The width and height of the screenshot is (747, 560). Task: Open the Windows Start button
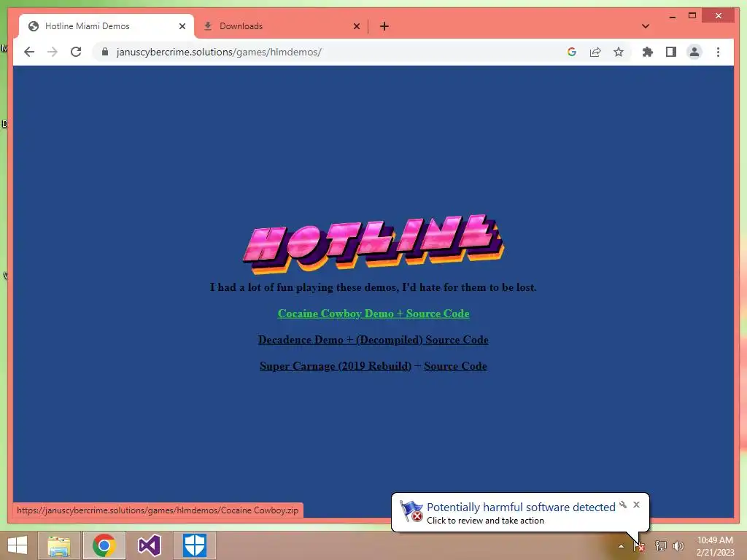click(x=18, y=545)
